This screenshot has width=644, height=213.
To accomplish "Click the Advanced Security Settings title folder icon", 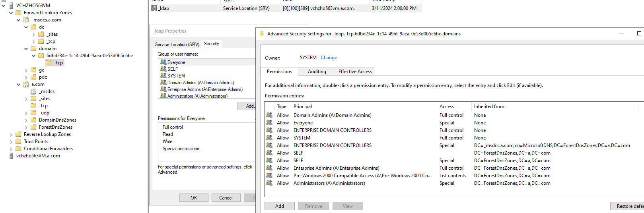I will pyautogui.click(x=262, y=34).
